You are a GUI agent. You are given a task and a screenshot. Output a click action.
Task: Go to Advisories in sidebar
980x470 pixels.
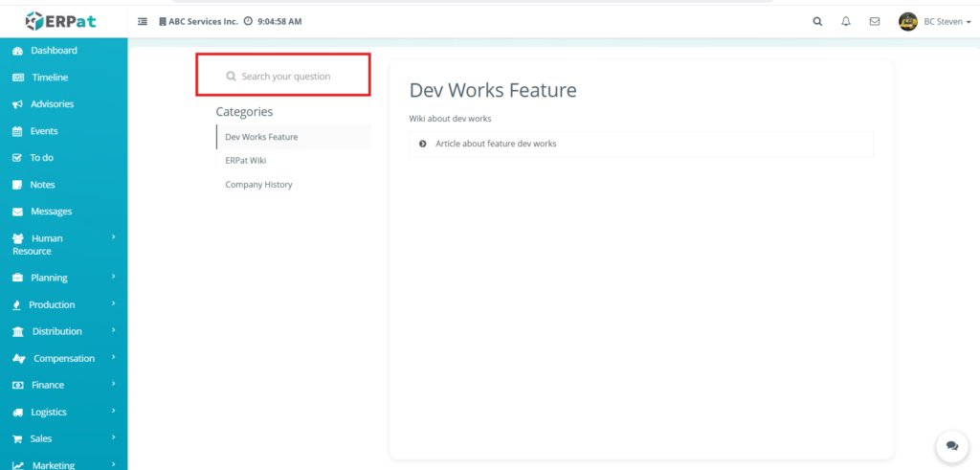coord(52,104)
